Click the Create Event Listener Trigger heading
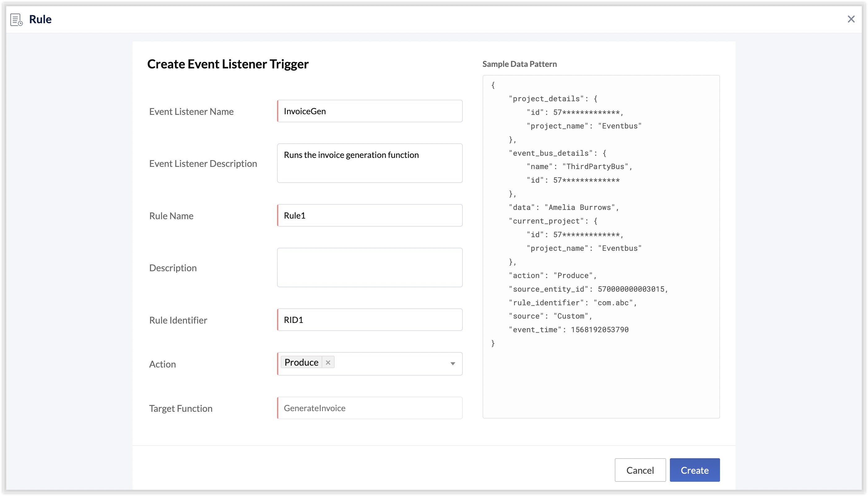868x496 pixels. (x=228, y=64)
